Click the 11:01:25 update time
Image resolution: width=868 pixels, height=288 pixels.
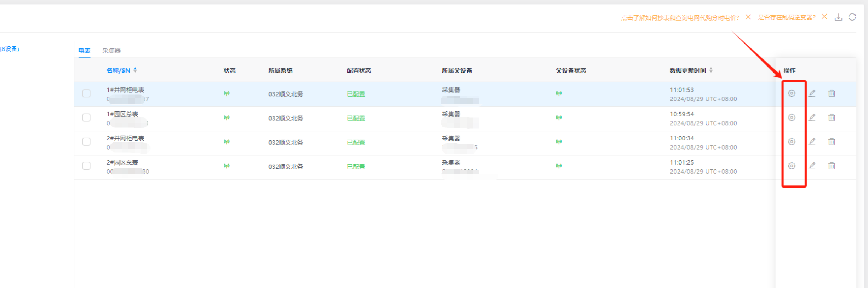click(682, 162)
